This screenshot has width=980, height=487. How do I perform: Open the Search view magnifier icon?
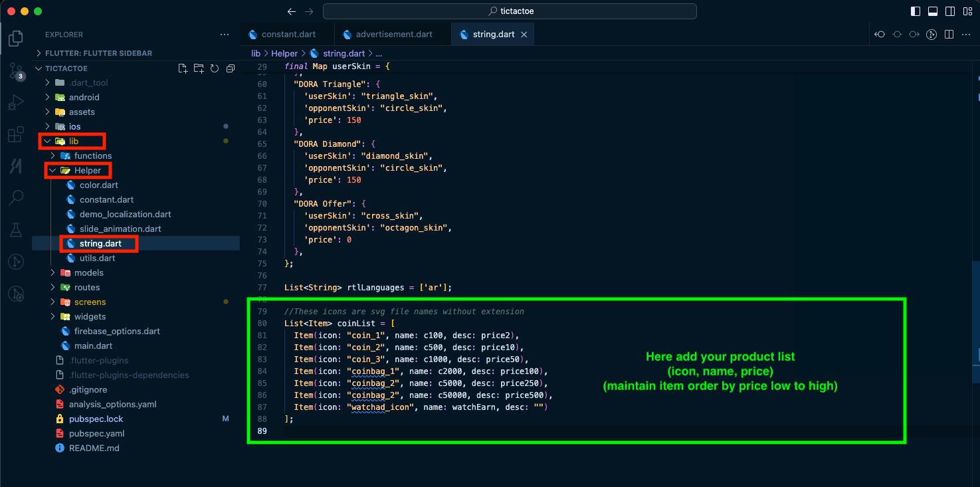(x=16, y=197)
